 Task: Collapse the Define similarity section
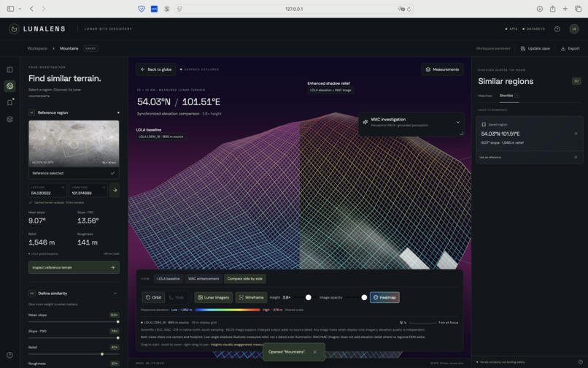point(115,294)
